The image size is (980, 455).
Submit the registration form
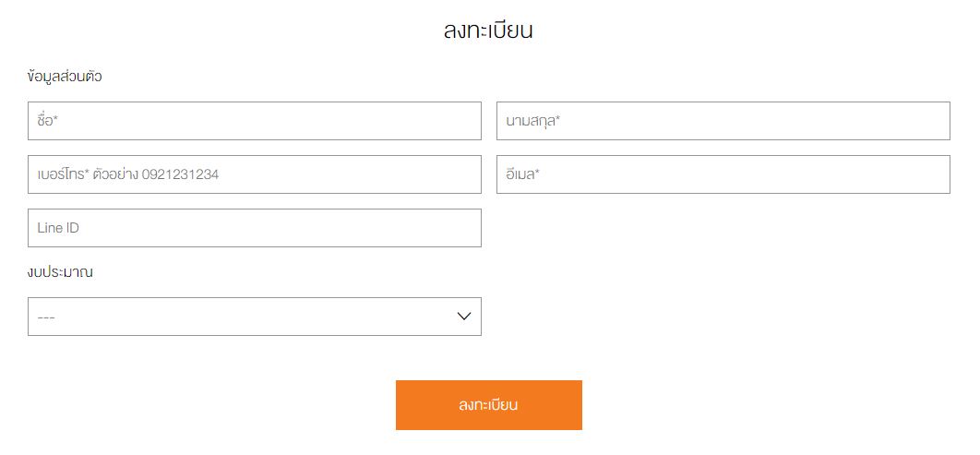tap(488, 405)
